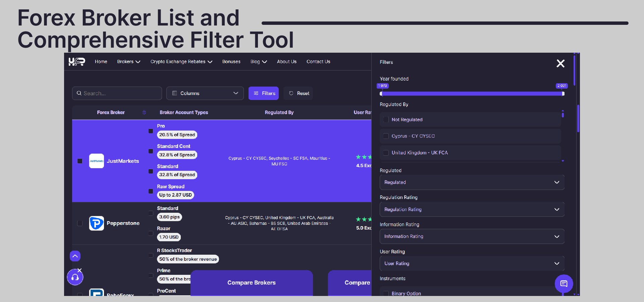644x302 pixels.
Task: Click the 20.5% of Spread badge
Action: (177, 135)
